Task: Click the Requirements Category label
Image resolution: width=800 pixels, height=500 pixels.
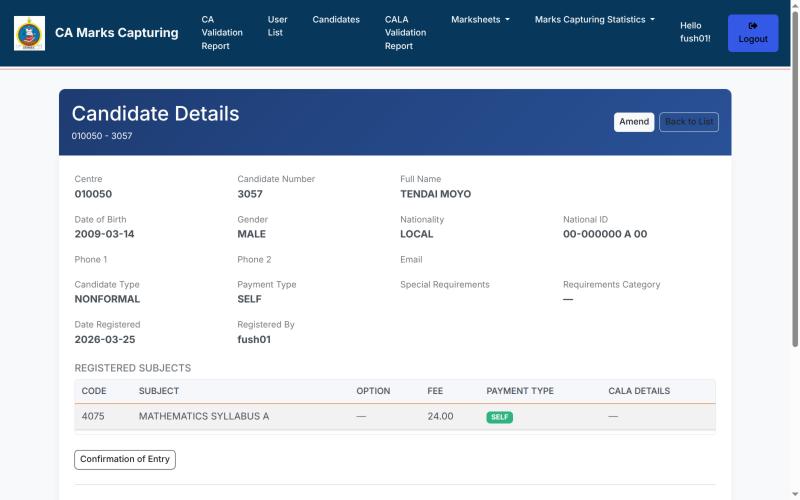Action: 612,284
